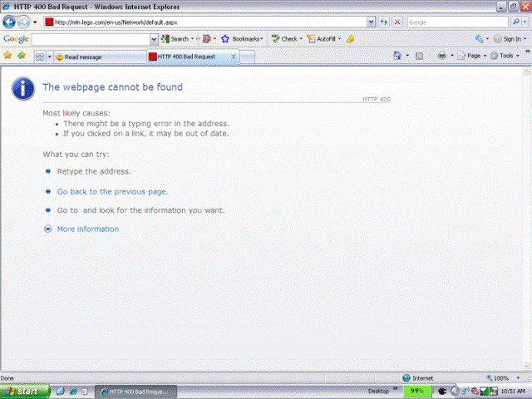Click the green Refresh button
532x399 pixels.
click(x=384, y=22)
